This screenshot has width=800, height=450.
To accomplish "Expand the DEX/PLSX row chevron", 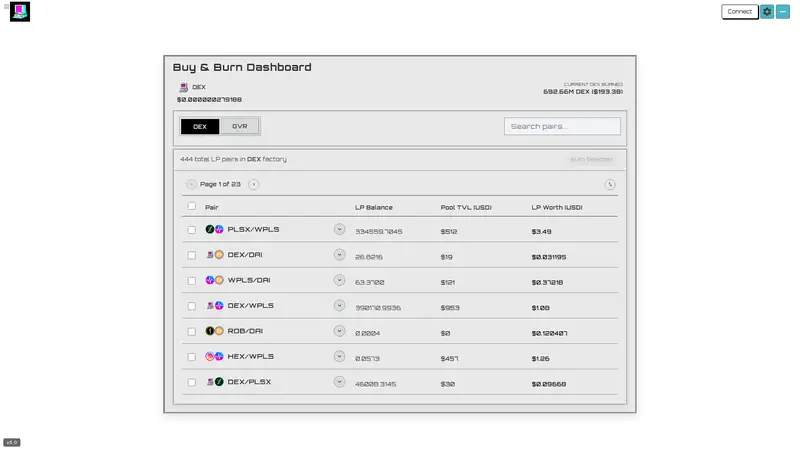I will (x=339, y=382).
